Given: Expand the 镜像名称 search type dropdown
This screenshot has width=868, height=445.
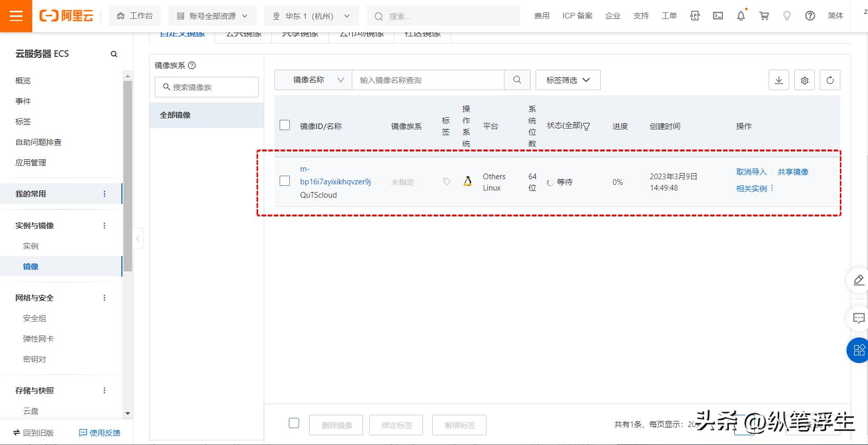Looking at the screenshot, I should (313, 80).
